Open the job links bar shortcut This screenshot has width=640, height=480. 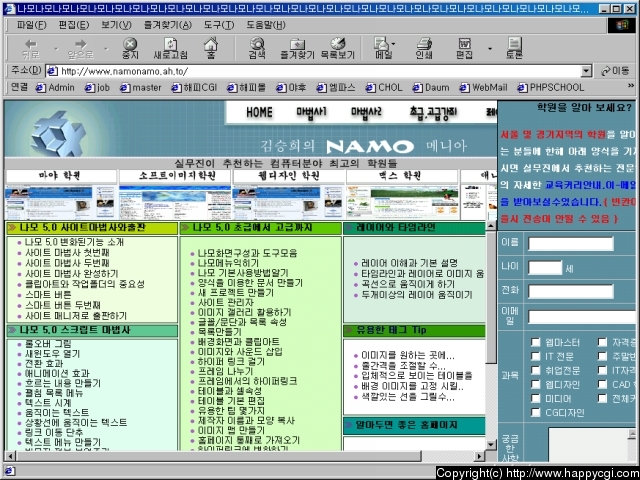pos(97,87)
